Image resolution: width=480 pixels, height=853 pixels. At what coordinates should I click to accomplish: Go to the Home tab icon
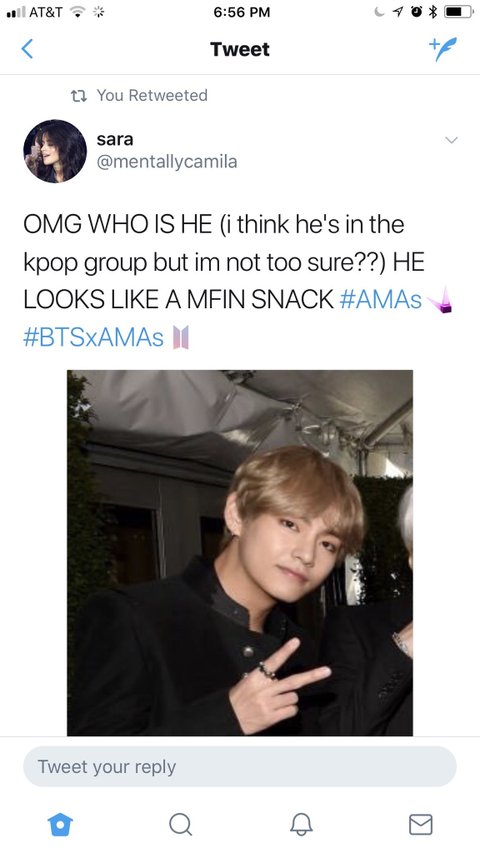pyautogui.click(x=60, y=824)
